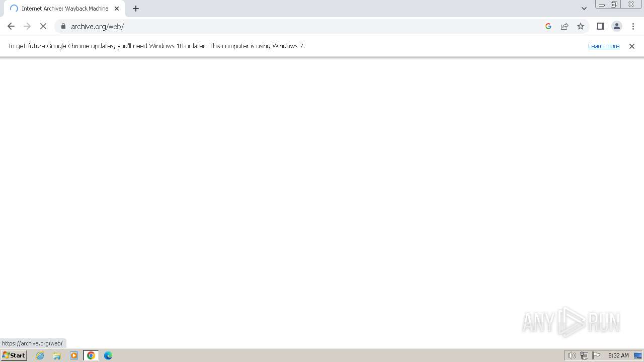Launch Internet Explorer from taskbar
Viewport: 644px width, 362px height.
[x=40, y=355]
